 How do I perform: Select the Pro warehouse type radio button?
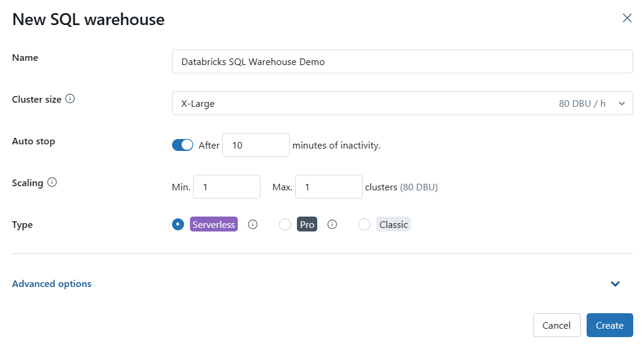(285, 224)
